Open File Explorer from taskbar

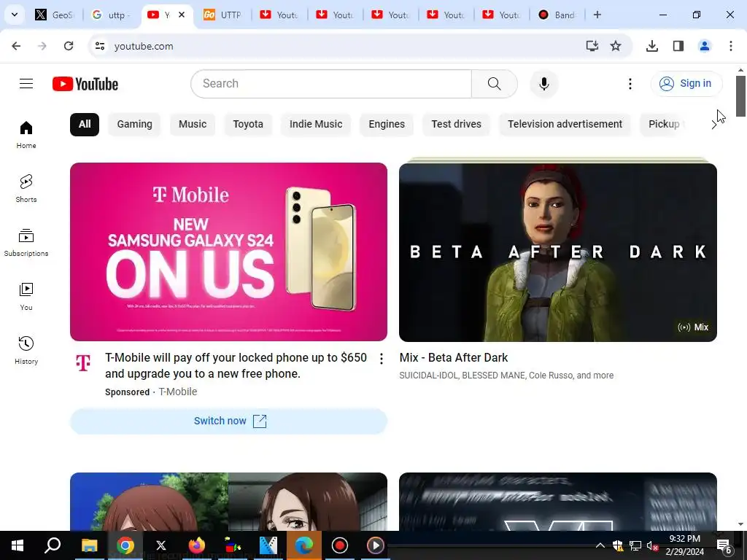[89, 545]
